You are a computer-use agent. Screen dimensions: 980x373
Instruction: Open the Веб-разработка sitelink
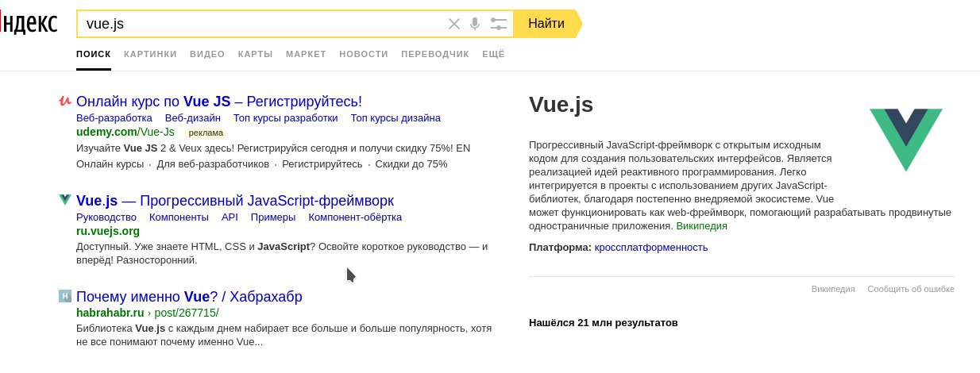click(x=114, y=118)
